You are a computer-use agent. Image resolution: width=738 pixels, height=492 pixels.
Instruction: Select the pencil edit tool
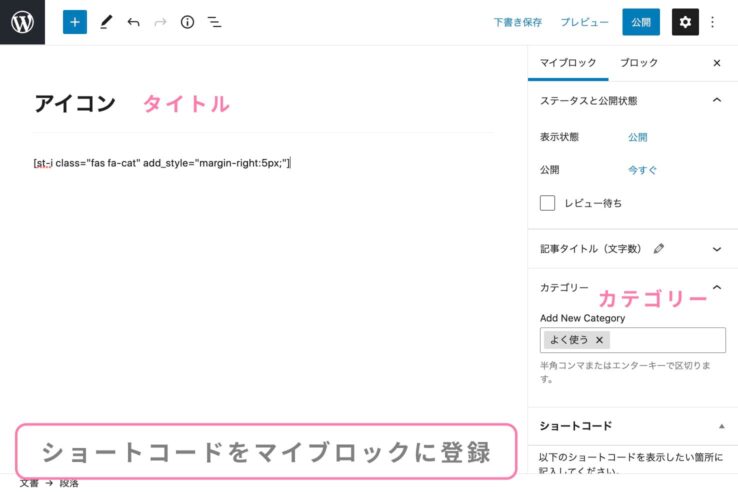(106, 22)
